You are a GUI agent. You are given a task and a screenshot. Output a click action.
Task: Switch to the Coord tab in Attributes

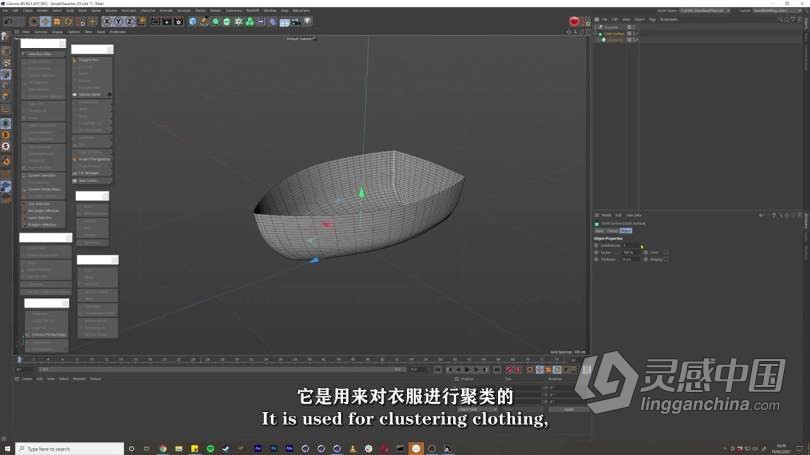coord(612,231)
